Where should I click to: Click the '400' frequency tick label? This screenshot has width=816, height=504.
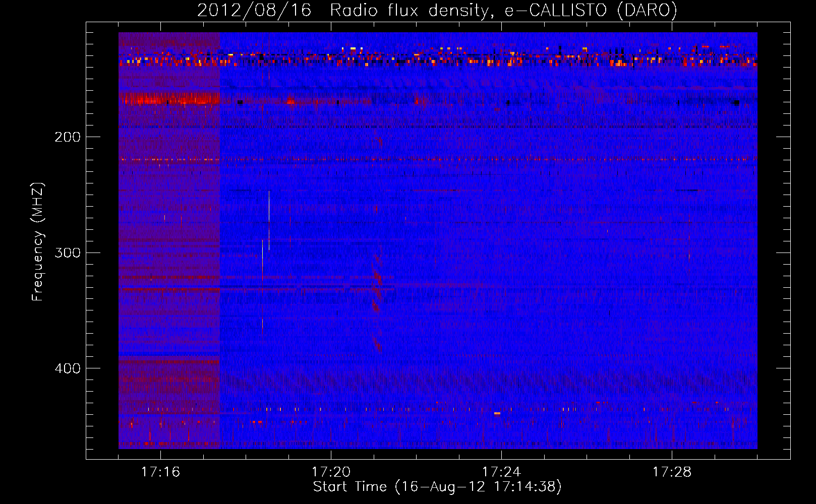pyautogui.click(x=68, y=368)
